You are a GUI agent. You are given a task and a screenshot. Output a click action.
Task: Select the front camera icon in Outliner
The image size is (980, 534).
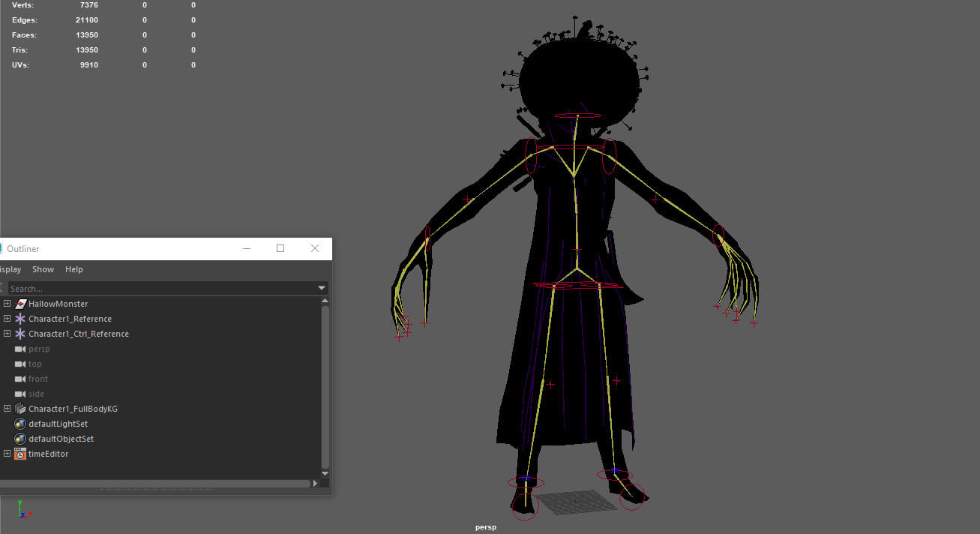tap(20, 379)
